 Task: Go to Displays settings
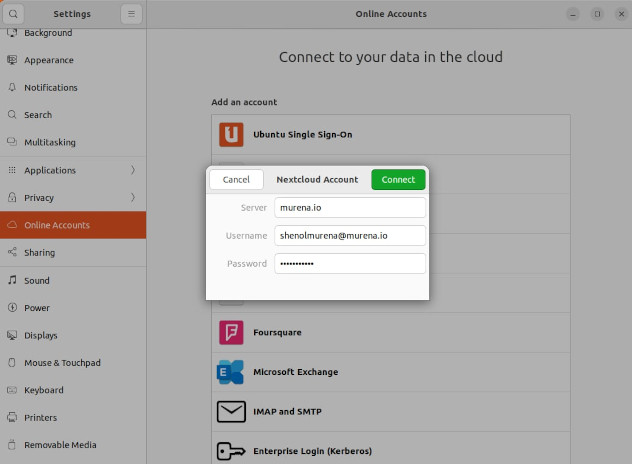click(x=40, y=336)
